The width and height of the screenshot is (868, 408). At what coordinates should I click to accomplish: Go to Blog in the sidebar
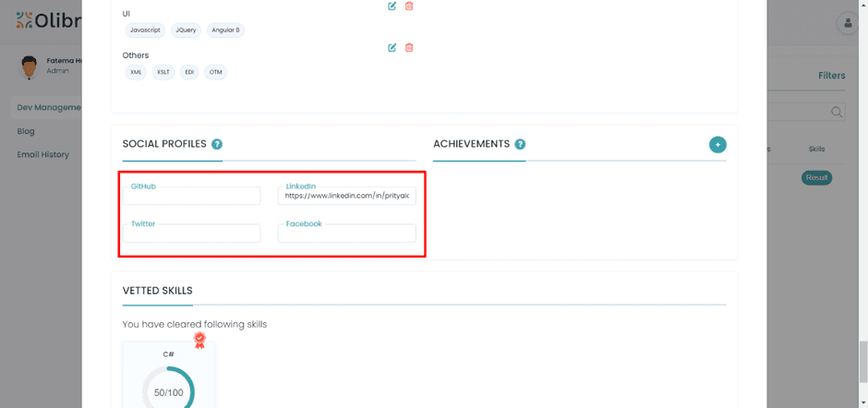(26, 131)
